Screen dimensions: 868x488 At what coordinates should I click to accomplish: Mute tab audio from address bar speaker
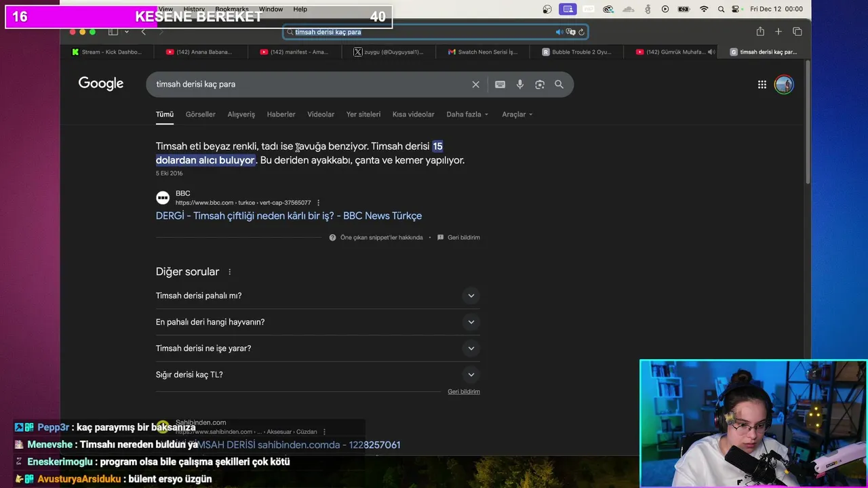click(x=559, y=32)
